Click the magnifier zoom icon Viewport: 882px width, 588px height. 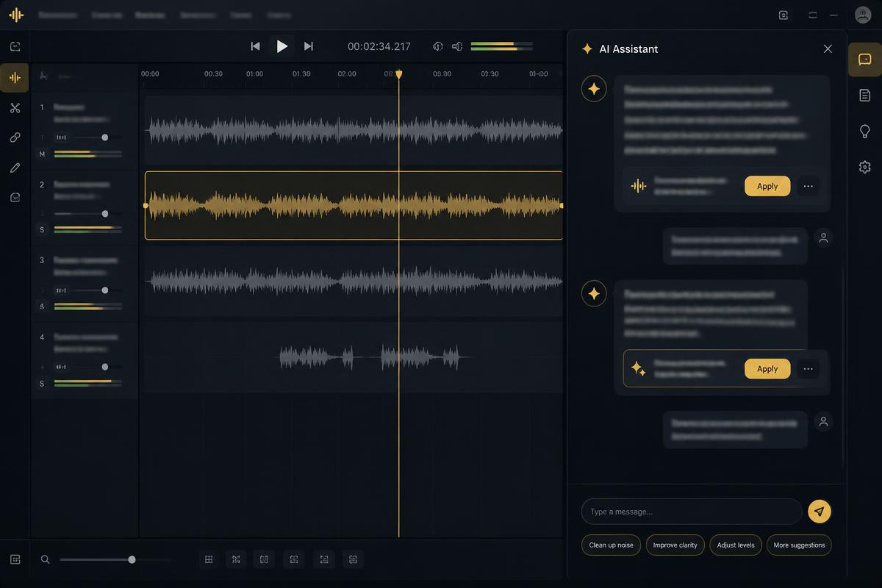click(45, 559)
